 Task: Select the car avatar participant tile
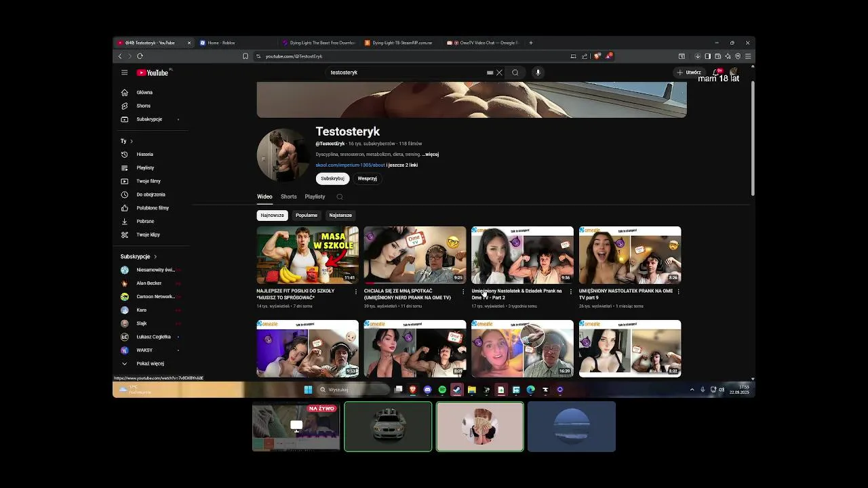pos(388,426)
